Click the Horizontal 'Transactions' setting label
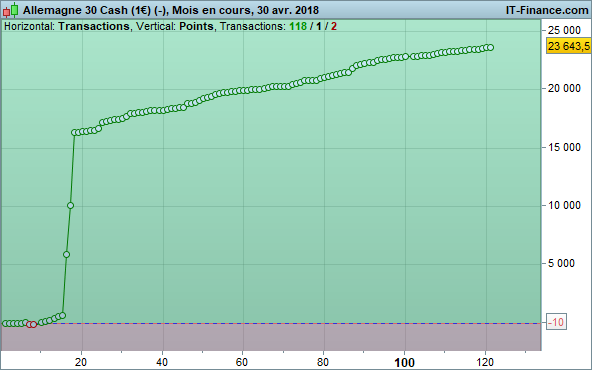592x370 pixels. point(94,26)
